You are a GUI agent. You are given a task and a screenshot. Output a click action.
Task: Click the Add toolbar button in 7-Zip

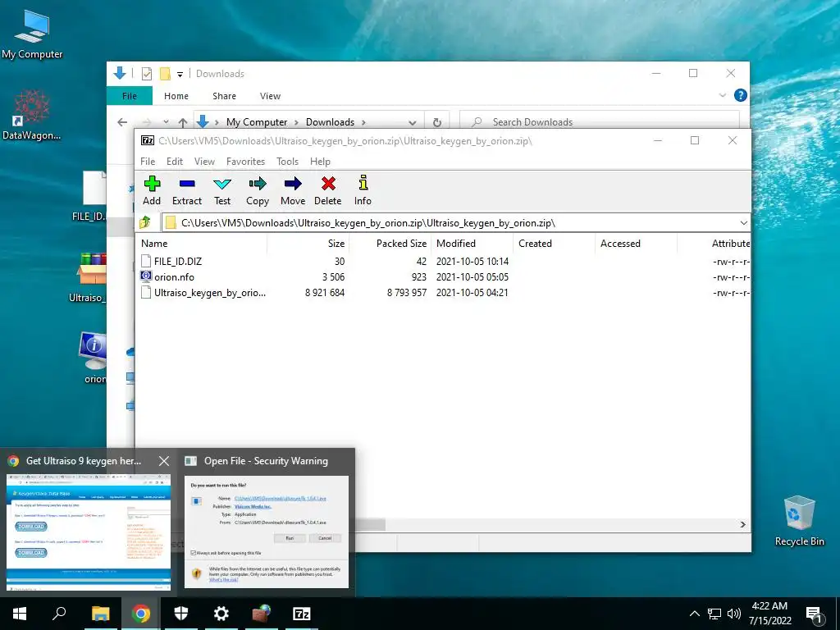(x=152, y=190)
